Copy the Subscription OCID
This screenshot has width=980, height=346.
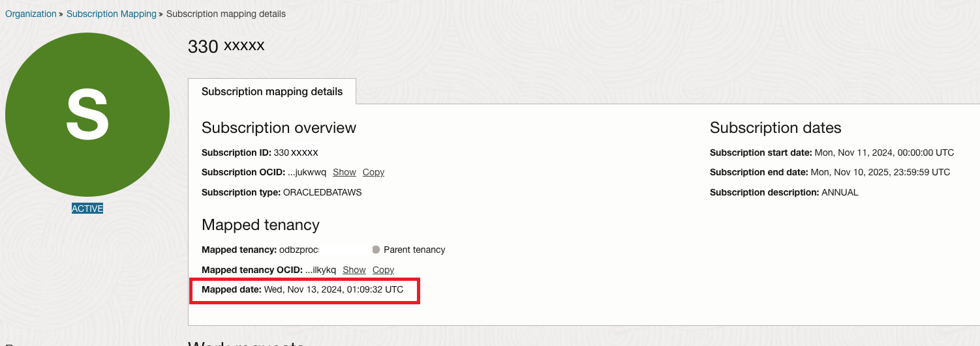tap(373, 172)
